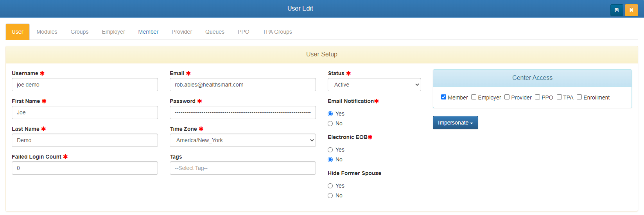
Task: Select Yes for Electronic EOB
Action: coord(330,150)
